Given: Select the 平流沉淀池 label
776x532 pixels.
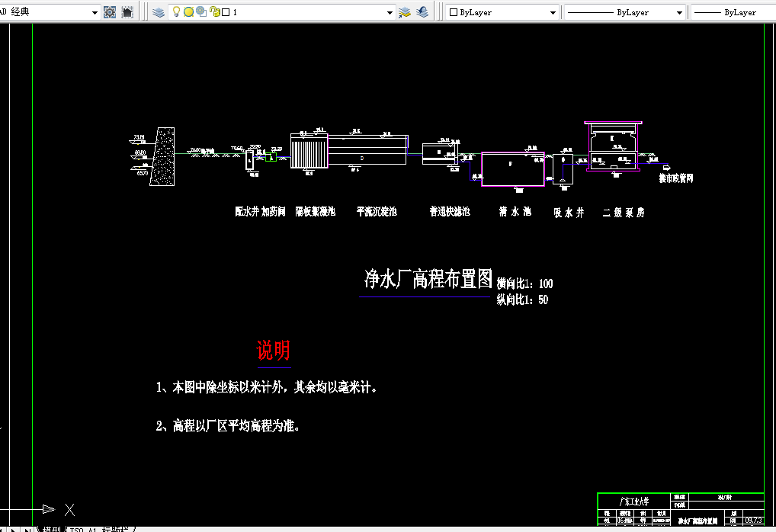Looking at the screenshot, I should click(377, 212).
